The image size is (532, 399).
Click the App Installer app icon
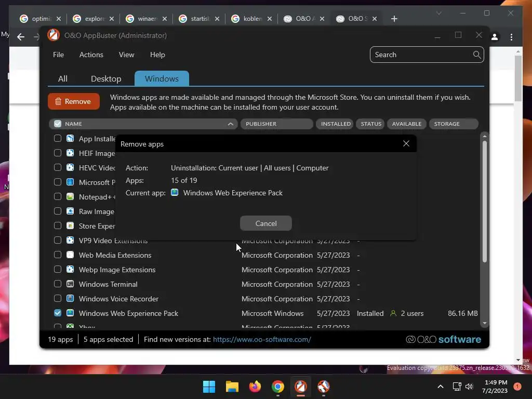[70, 138]
